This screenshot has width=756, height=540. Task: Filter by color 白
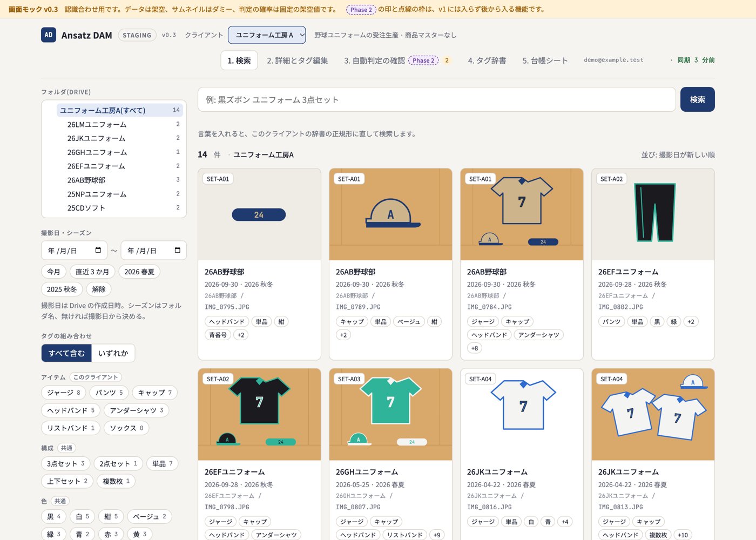pos(83,517)
